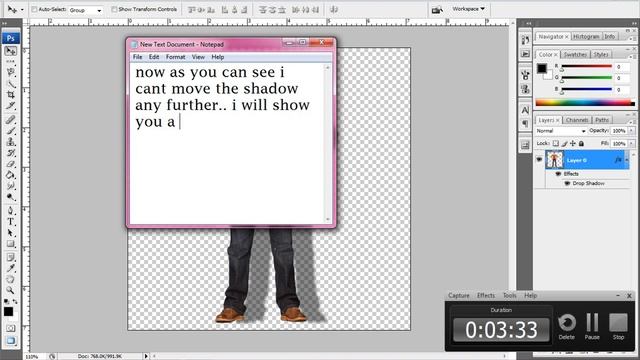Select the Paint Bucket tool
Screen dimensions: 640x360
coord(11,175)
